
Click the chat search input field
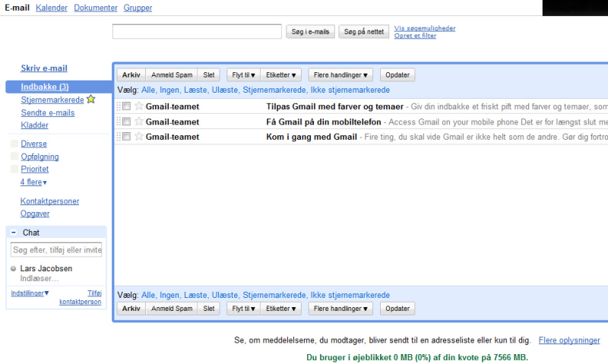click(x=57, y=250)
